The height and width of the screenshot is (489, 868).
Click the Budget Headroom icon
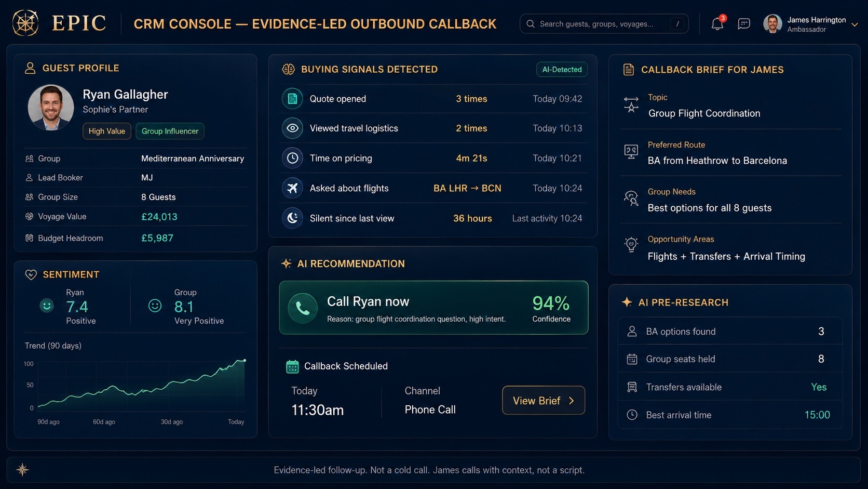29,238
